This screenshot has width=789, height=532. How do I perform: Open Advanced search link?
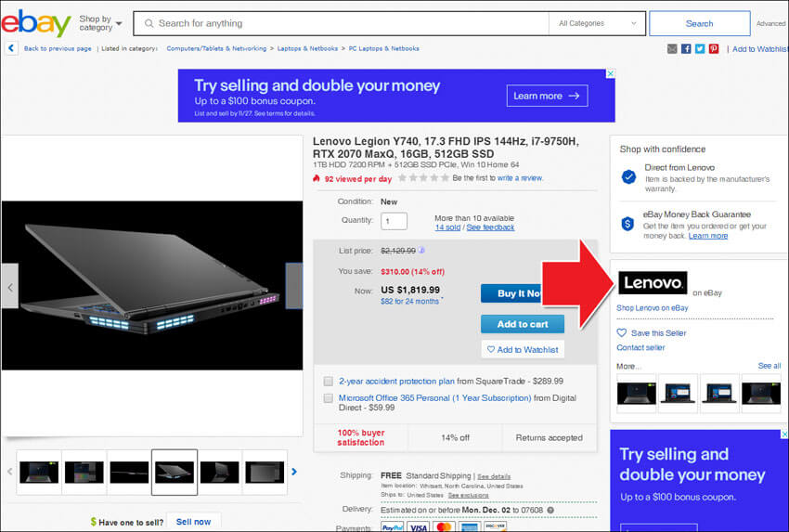pyautogui.click(x=770, y=23)
